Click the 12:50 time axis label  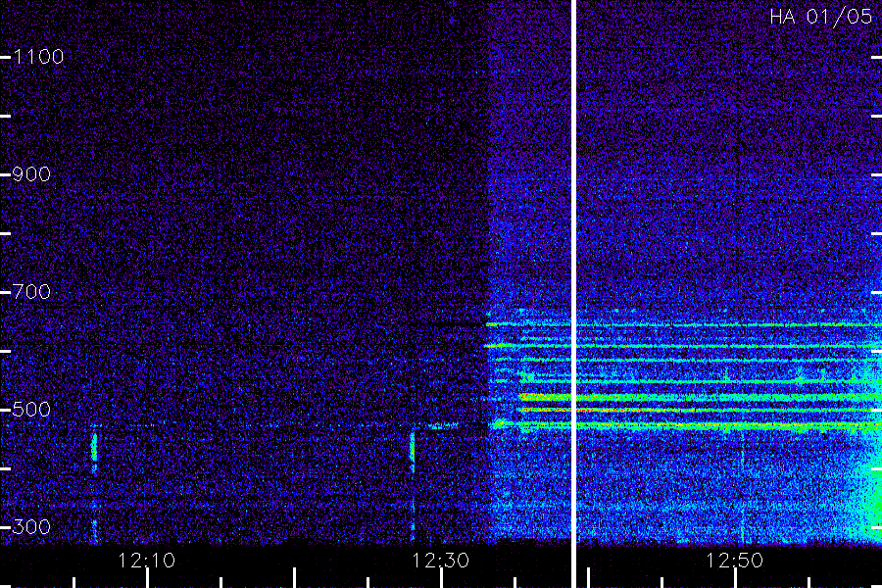pos(735,561)
